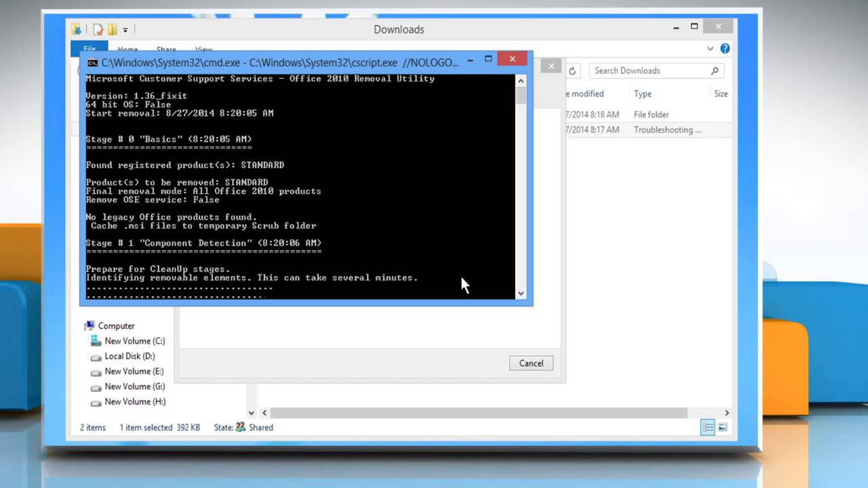The width and height of the screenshot is (868, 488).
Task: Switch to Details view via the status bar icon
Action: (x=708, y=427)
